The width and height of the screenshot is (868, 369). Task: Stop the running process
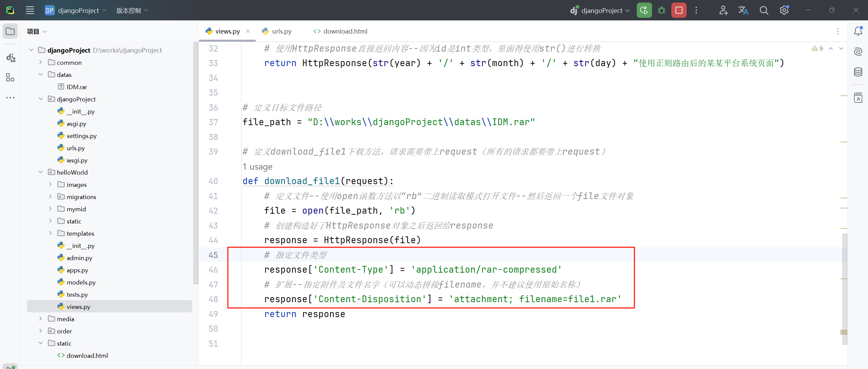pyautogui.click(x=679, y=10)
